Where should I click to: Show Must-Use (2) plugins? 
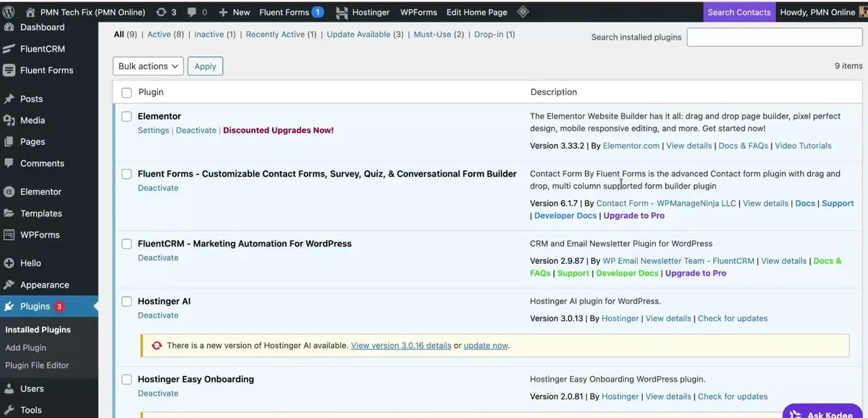click(439, 34)
